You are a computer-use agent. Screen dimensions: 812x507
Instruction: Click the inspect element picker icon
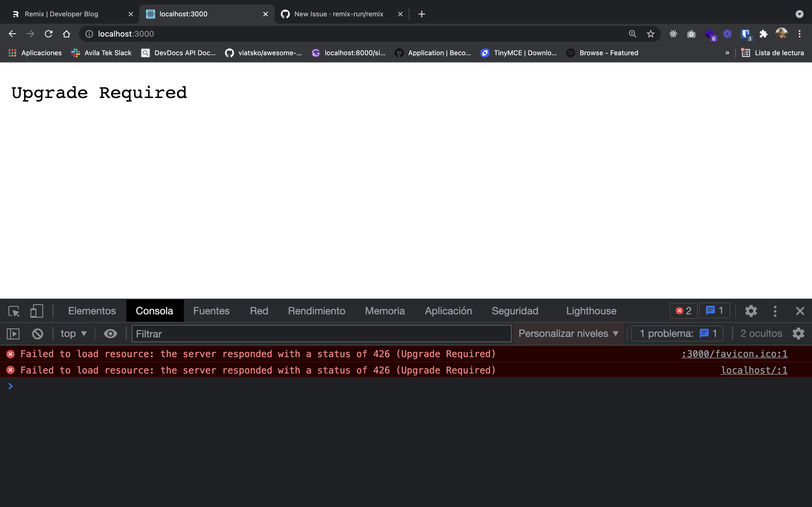(14, 311)
